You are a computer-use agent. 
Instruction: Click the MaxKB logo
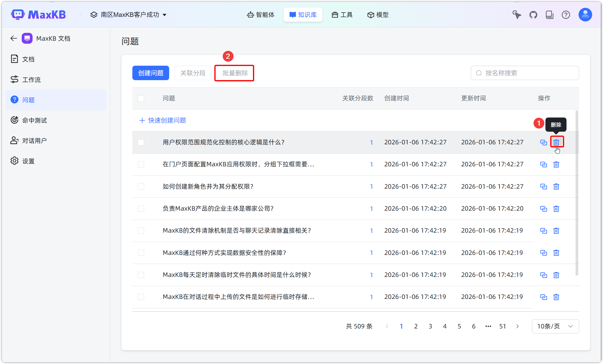pos(39,14)
